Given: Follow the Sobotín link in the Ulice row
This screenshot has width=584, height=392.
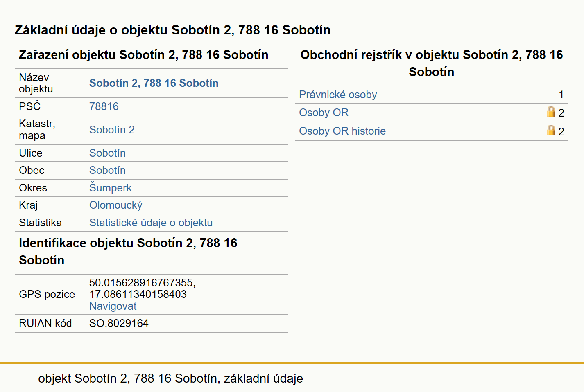Looking at the screenshot, I should [x=107, y=153].
